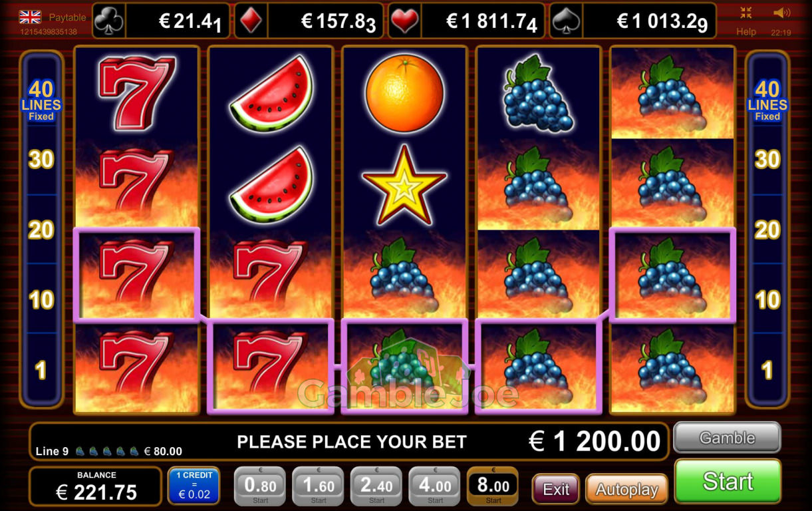
Task: Click the Gamble button
Action: click(x=727, y=438)
